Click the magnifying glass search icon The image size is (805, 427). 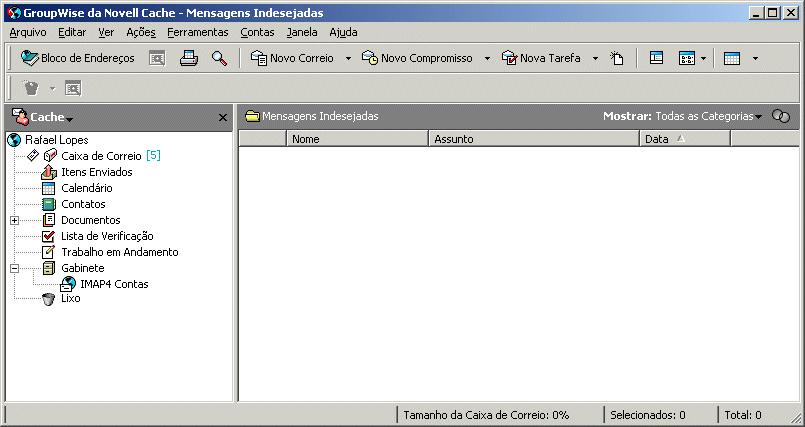(219, 59)
